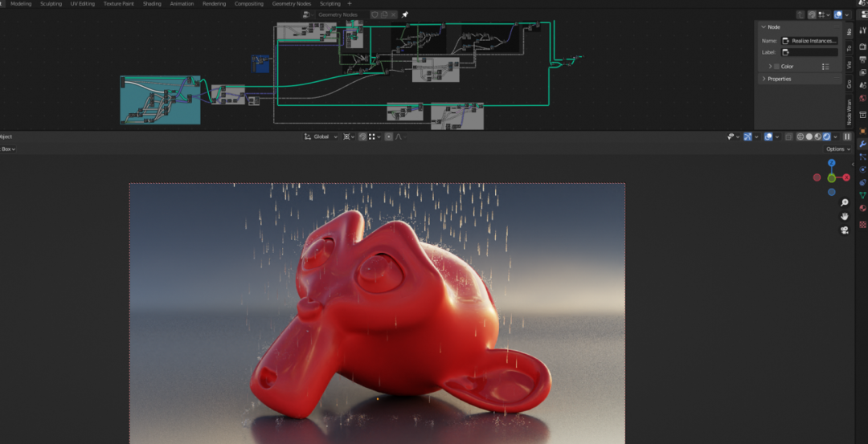Toggle proportional editing in viewport
This screenshot has width=868, height=444.
(x=389, y=136)
